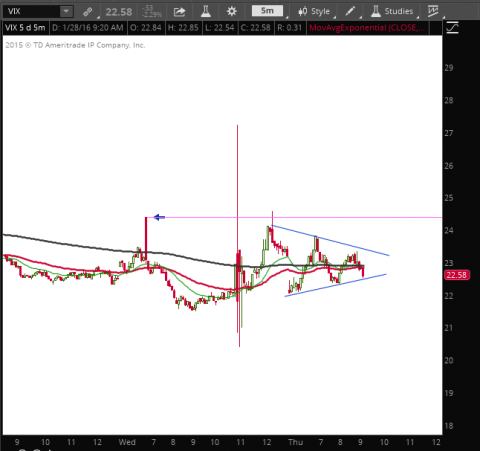The width and height of the screenshot is (480, 451).
Task: Click the 18 label on the price axis
Action: [x=449, y=426]
